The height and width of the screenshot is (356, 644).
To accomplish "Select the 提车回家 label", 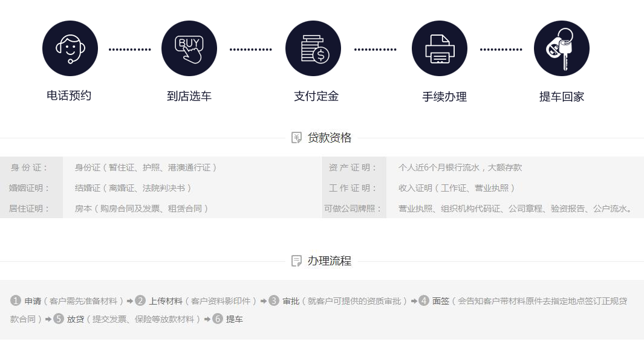I will [x=561, y=97].
